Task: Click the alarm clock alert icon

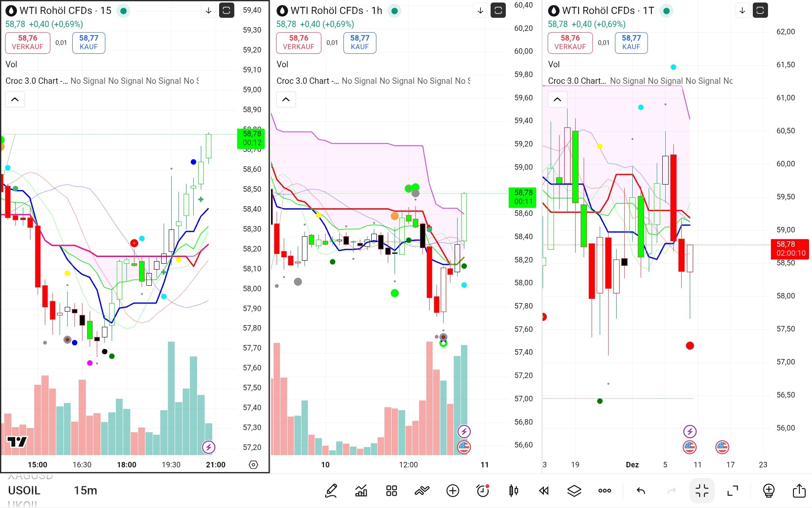Action: click(x=483, y=491)
